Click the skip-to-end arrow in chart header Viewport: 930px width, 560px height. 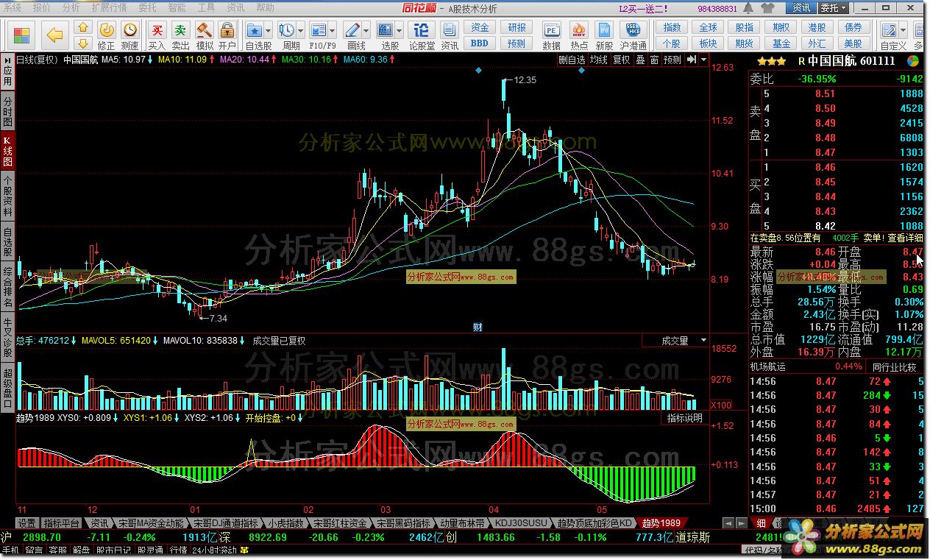coord(692,60)
